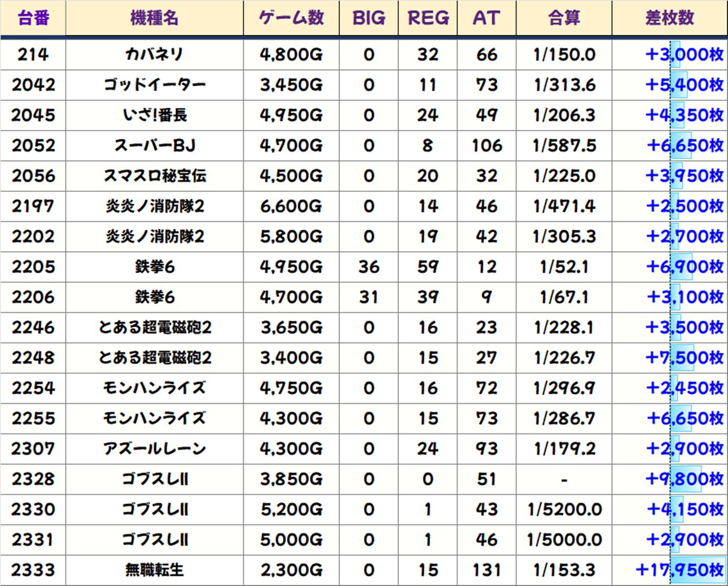Click the 台番 column header
The height and width of the screenshot is (586, 728).
click(x=33, y=18)
